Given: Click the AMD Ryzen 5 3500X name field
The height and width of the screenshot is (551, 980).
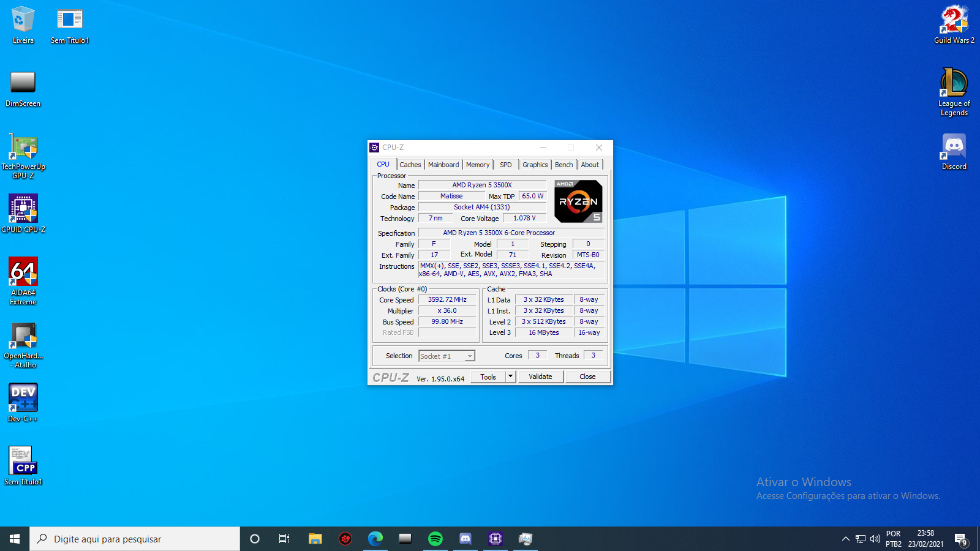Looking at the screenshot, I should [x=482, y=185].
